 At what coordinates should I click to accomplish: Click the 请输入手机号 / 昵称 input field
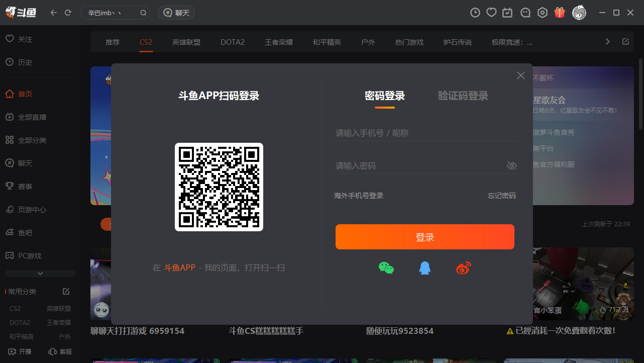[425, 133]
